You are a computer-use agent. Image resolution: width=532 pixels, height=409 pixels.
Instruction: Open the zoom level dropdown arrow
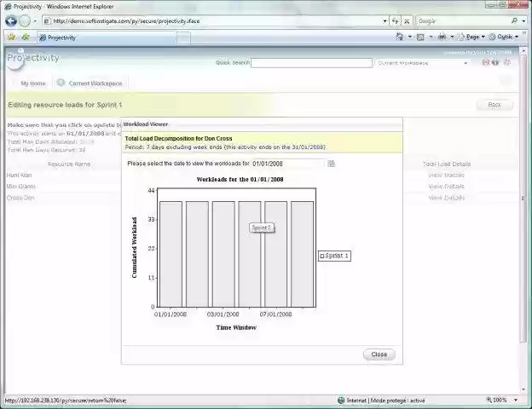click(516, 400)
